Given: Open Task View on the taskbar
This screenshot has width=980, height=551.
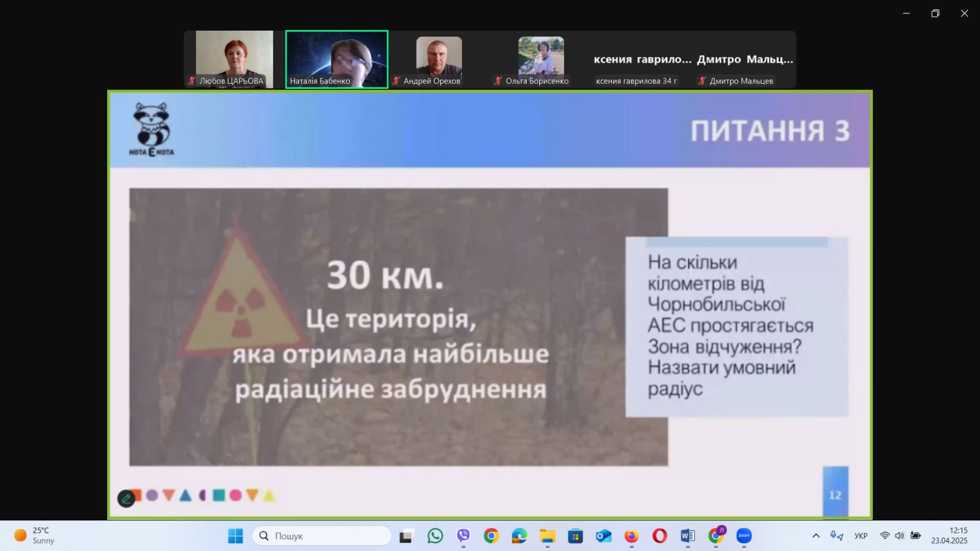Looking at the screenshot, I should [406, 536].
